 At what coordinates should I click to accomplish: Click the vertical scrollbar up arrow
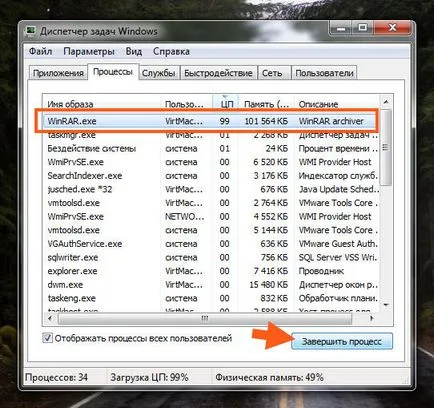[386, 102]
